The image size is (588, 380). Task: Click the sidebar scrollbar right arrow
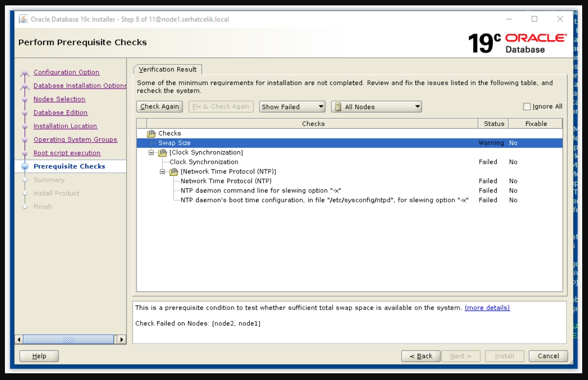click(x=121, y=340)
